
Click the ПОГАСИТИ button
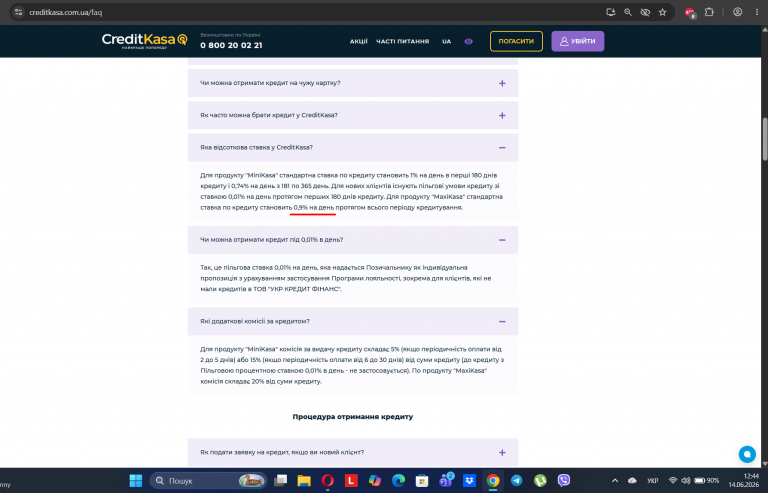[516, 41]
